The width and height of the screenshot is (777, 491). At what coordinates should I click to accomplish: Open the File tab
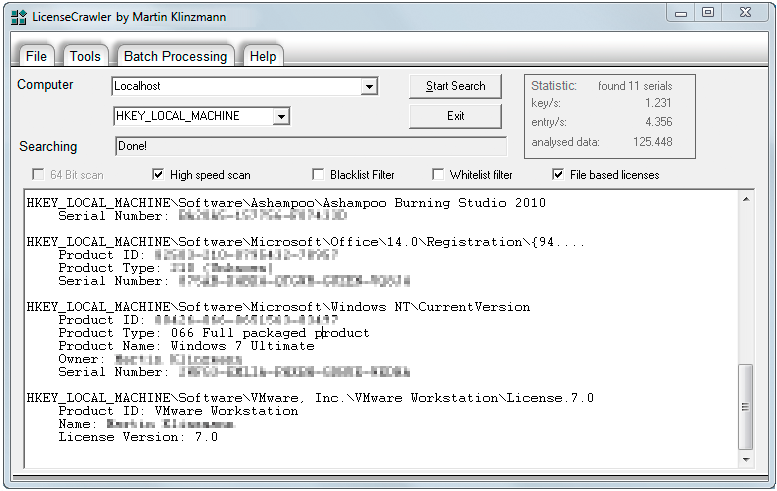36,56
